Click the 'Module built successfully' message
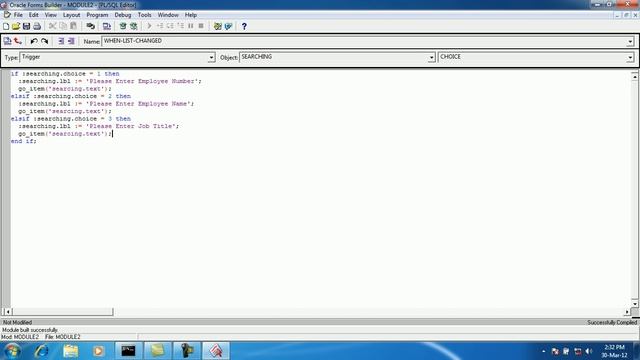 [x=30, y=330]
